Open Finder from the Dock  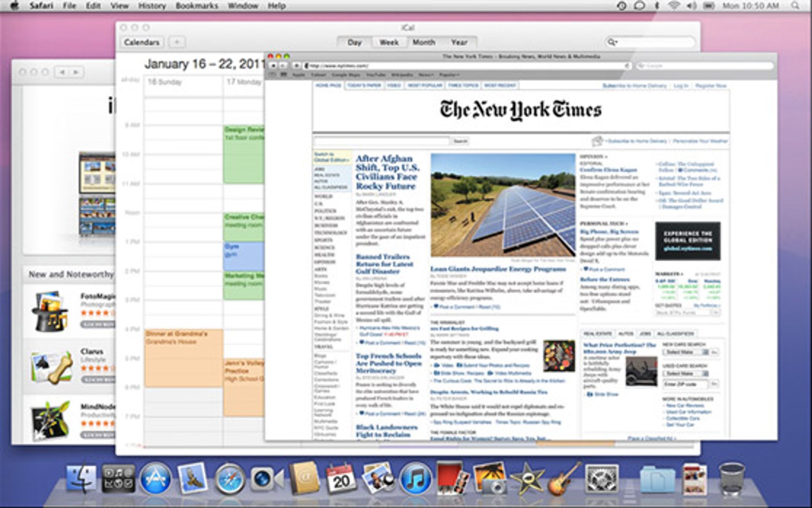click(81, 478)
